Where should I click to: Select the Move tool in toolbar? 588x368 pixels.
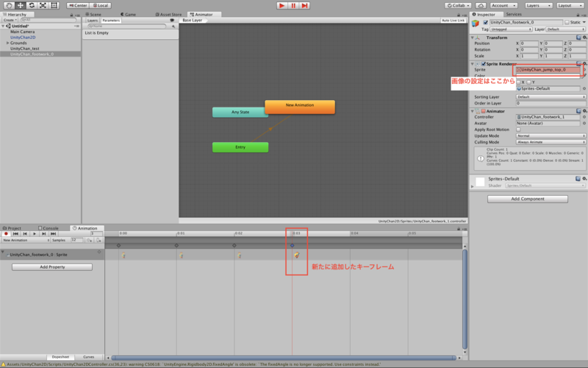pyautogui.click(x=21, y=5)
